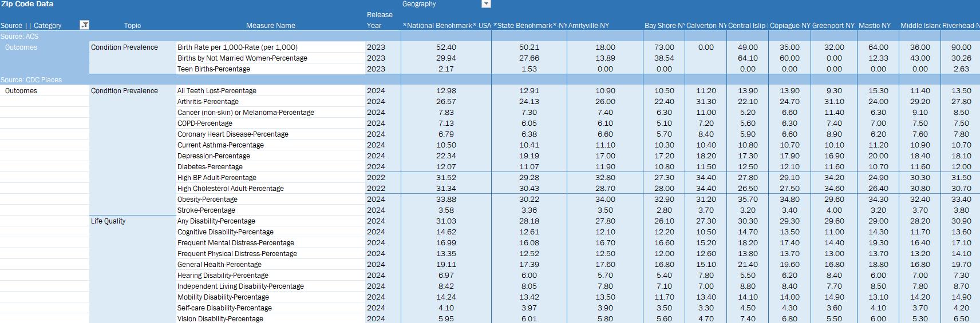Click the 'Obesity-Percentage' measure
Screen dimensions: 980x323
pyautogui.click(x=207, y=200)
